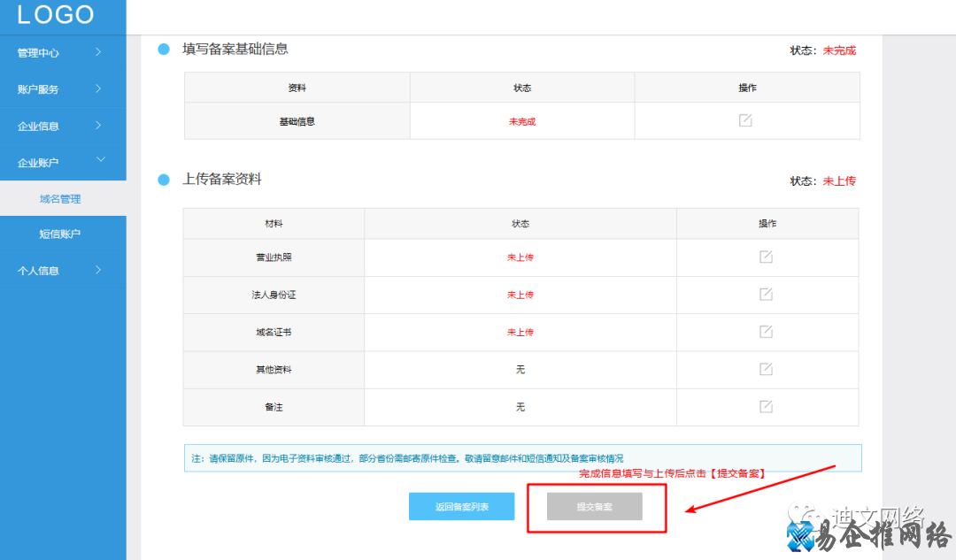Click the edit icon in the 其他资料 row
Viewport: 956px width, 560px height.
[767, 369]
